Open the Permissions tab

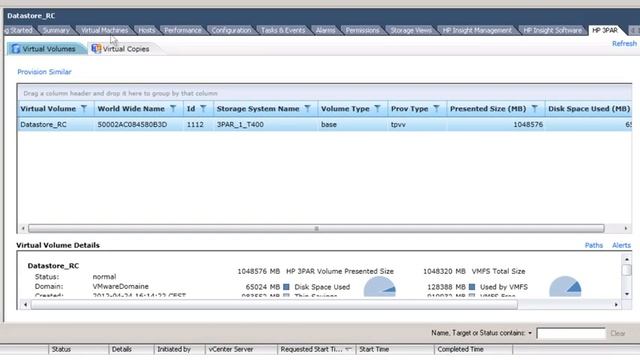click(x=362, y=30)
